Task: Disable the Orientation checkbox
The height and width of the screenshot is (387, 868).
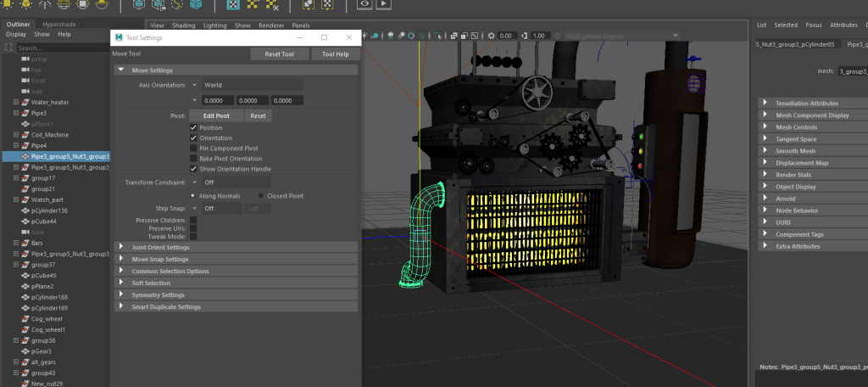Action: (193, 137)
